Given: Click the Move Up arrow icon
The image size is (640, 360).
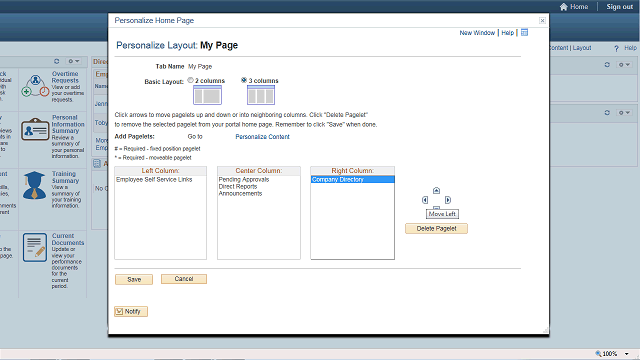Looking at the screenshot, I should pos(436,191).
